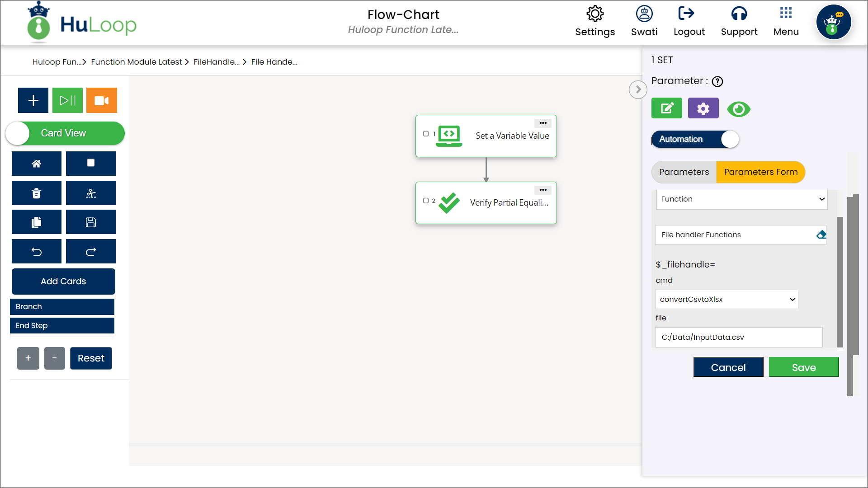Click the cut scissors icon button
The height and width of the screenshot is (488, 868).
tap(91, 193)
